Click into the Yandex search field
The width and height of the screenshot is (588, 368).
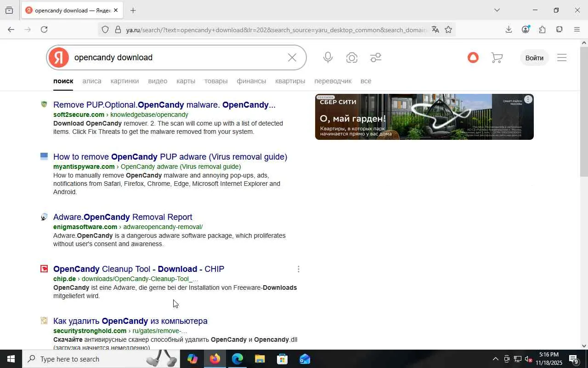pyautogui.click(x=177, y=57)
